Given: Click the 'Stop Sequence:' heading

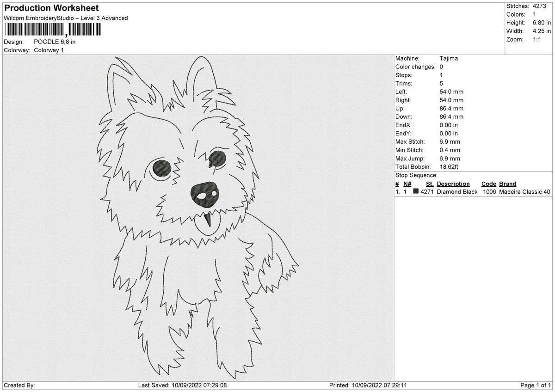Looking at the screenshot, I should (416, 175).
